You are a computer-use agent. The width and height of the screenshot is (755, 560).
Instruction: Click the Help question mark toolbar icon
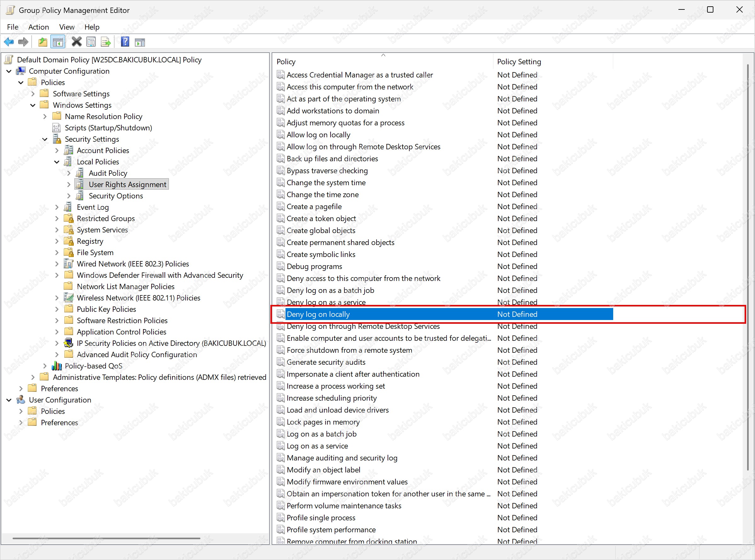click(125, 42)
